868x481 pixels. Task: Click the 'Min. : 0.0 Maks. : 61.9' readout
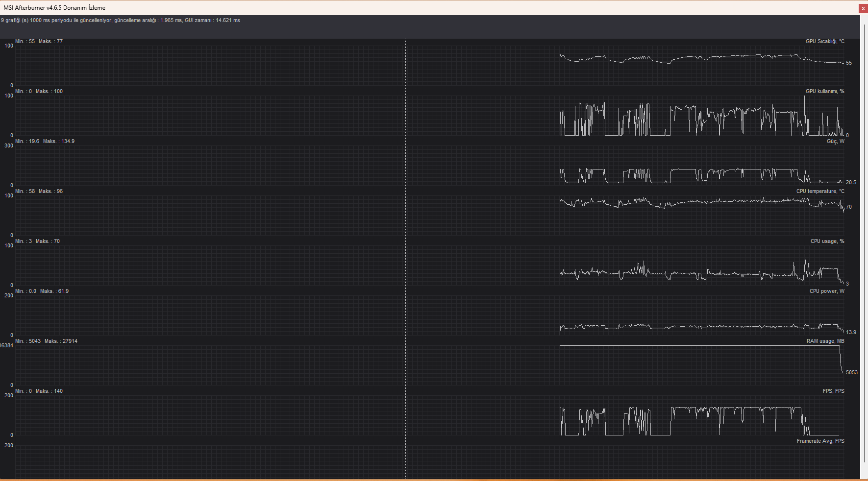click(42, 291)
